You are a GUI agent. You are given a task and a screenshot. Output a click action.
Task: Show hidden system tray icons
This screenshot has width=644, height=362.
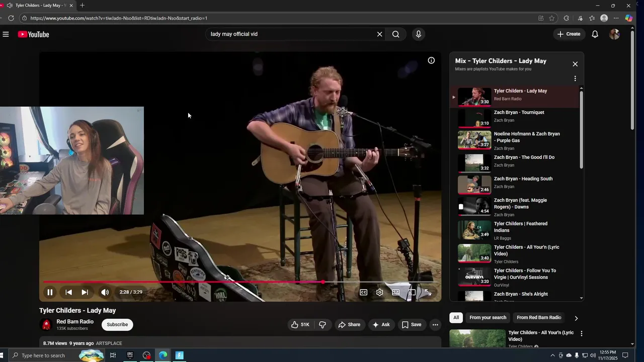pos(552,355)
